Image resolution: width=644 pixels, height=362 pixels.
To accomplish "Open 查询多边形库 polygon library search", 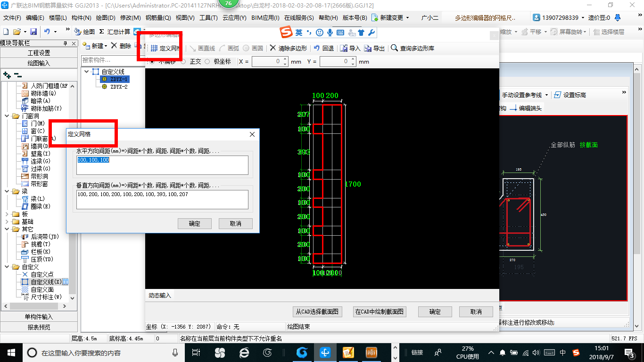I will 413,48.
